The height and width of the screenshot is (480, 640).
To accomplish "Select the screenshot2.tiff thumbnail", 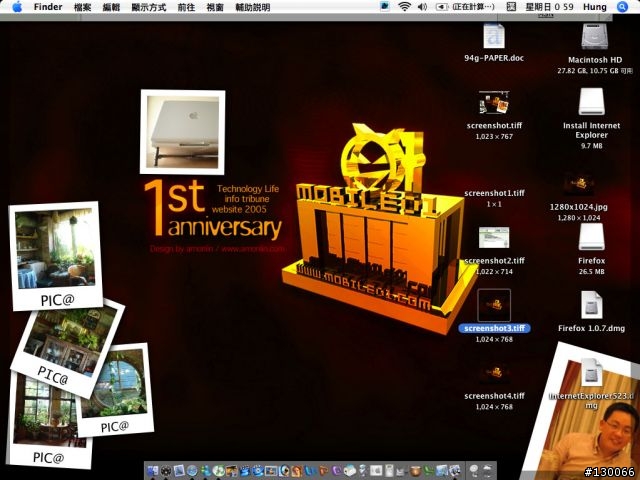I will click(494, 238).
